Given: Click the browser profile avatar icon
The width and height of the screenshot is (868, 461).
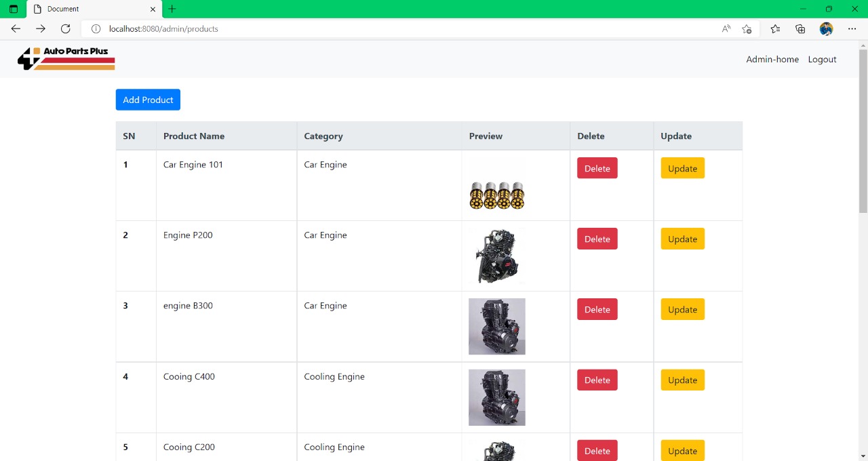Looking at the screenshot, I should 826,28.
